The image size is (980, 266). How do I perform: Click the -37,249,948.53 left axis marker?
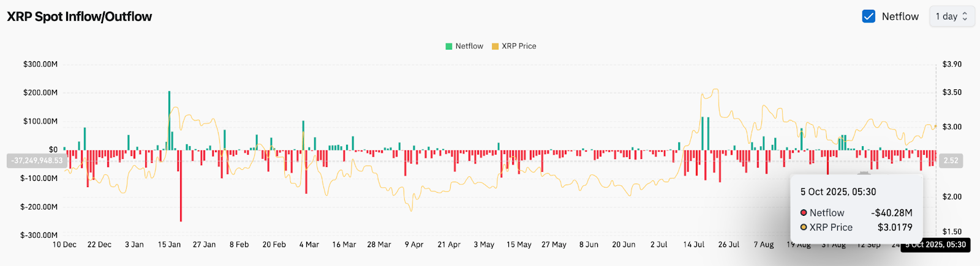point(37,161)
